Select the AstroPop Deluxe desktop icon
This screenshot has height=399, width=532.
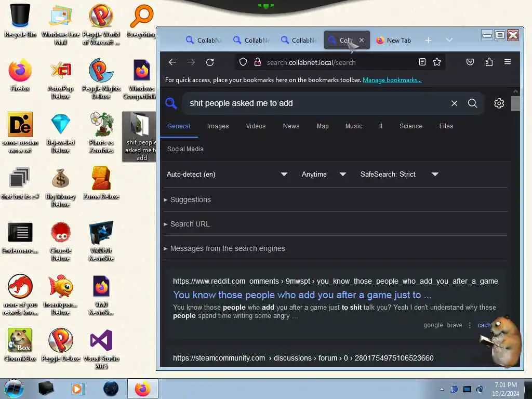pyautogui.click(x=60, y=79)
